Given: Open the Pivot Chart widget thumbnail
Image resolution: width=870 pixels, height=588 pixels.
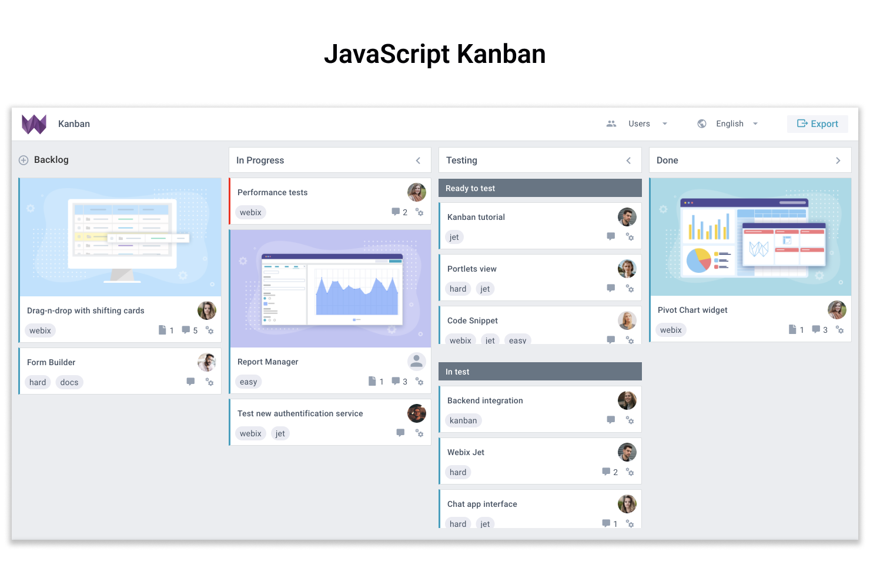Looking at the screenshot, I should coord(751,237).
